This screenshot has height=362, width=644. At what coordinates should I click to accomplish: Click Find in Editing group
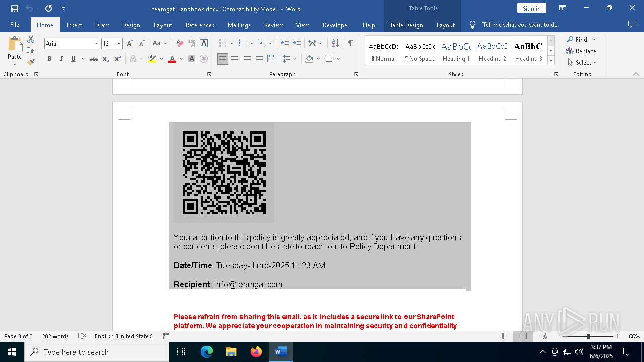(x=576, y=39)
